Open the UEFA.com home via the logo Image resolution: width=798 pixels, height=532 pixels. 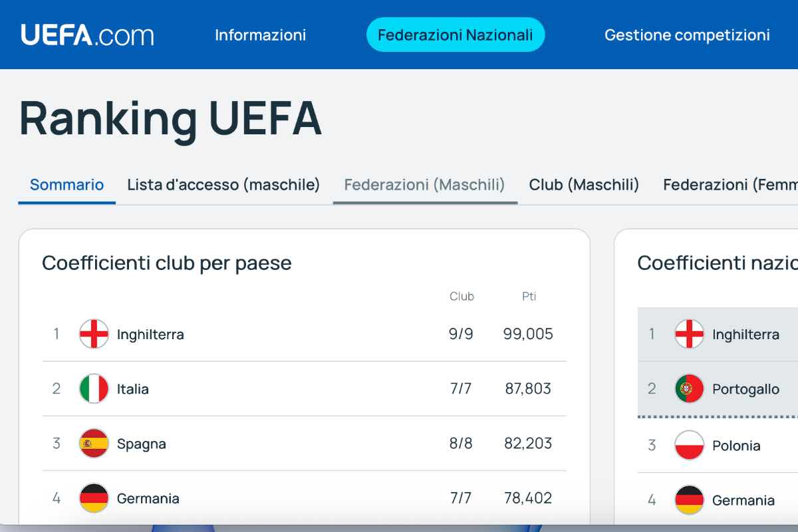(86, 35)
